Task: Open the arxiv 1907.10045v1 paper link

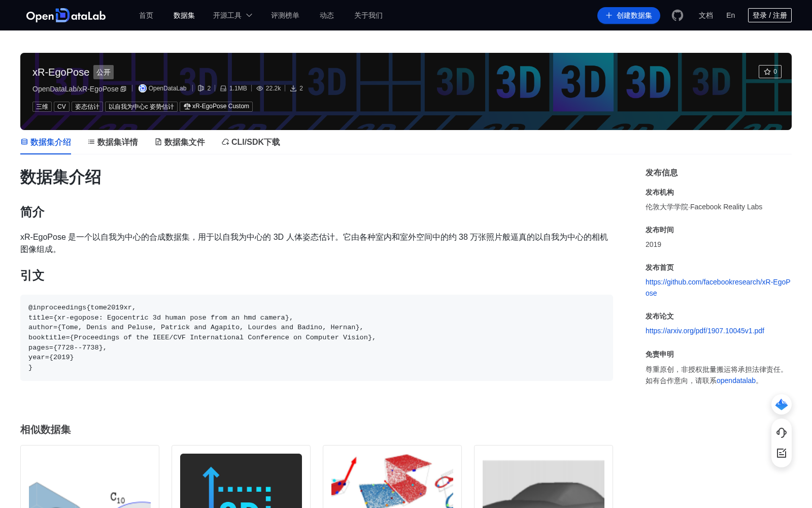Action: click(705, 331)
